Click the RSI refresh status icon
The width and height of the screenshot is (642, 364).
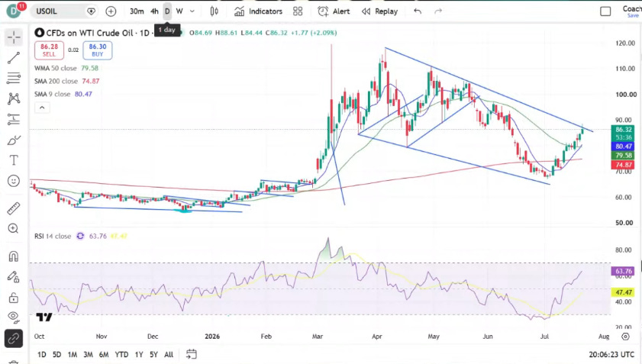pos(80,237)
